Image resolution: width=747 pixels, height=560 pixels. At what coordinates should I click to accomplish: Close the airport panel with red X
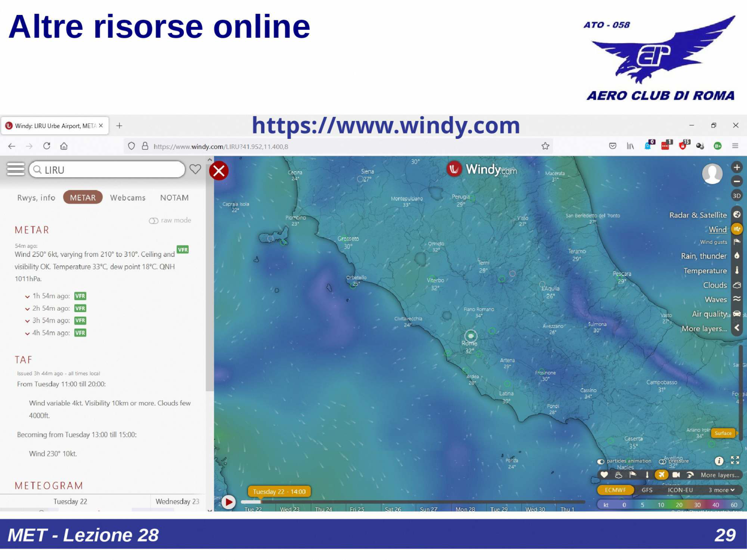pyautogui.click(x=219, y=171)
